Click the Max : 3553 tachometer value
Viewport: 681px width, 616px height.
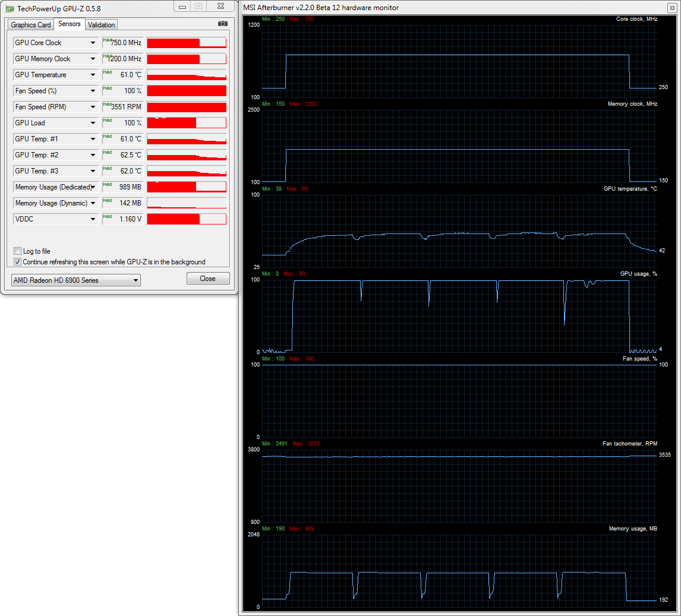tap(306, 444)
